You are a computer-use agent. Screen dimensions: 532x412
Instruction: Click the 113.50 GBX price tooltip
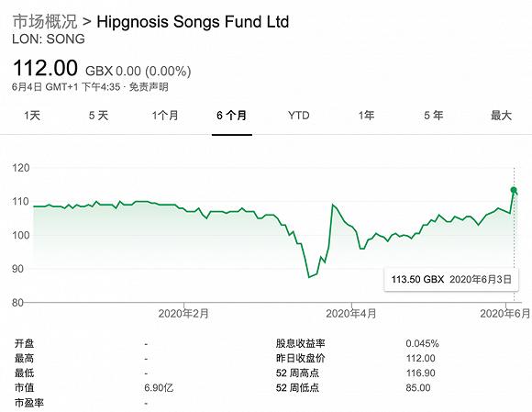tap(451, 279)
